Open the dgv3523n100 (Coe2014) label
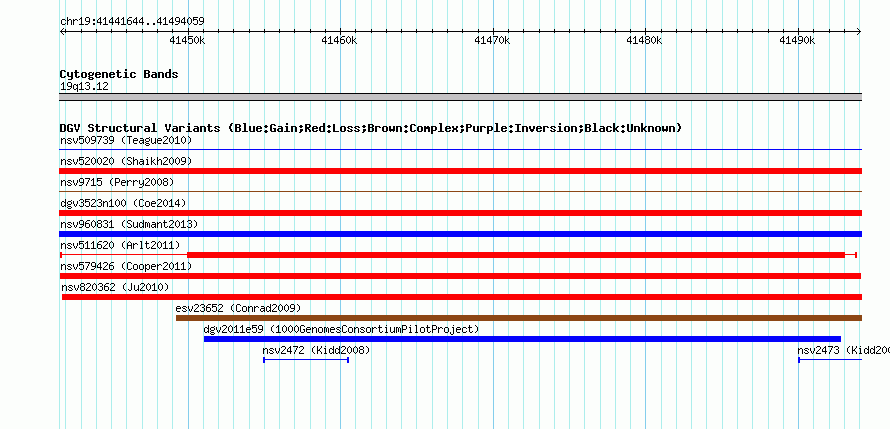Image resolution: width=890 pixels, height=429 pixels. coord(123,203)
